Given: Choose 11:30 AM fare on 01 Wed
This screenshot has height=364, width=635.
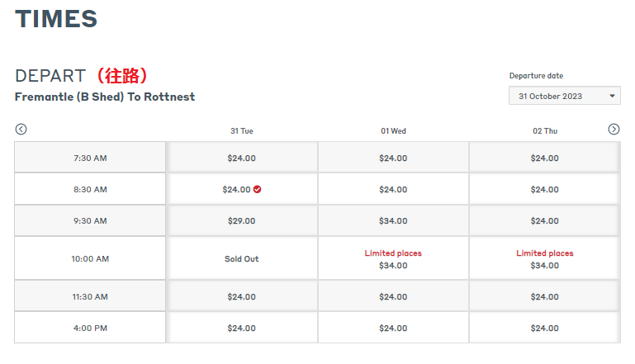Looking at the screenshot, I should (x=393, y=296).
